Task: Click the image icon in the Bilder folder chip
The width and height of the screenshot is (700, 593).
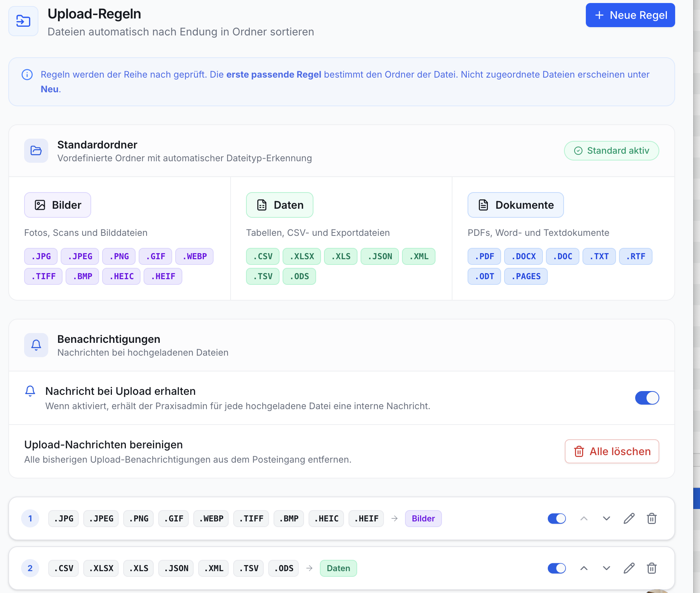Action: click(40, 205)
